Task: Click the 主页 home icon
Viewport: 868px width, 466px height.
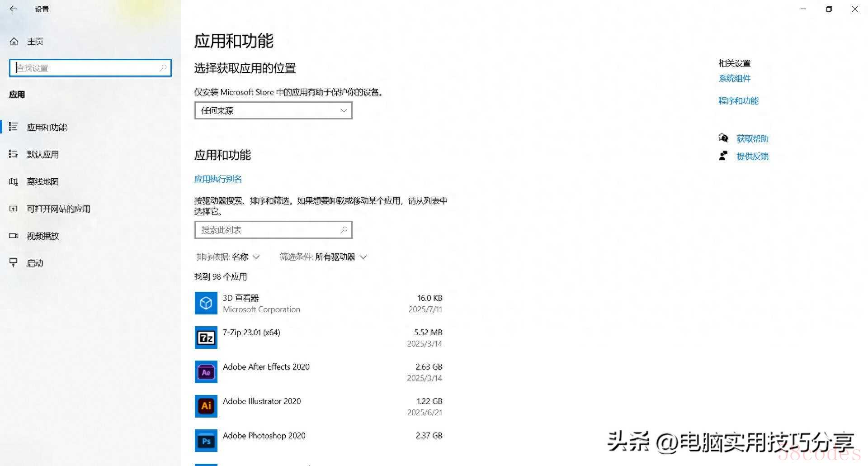Action: [x=14, y=42]
